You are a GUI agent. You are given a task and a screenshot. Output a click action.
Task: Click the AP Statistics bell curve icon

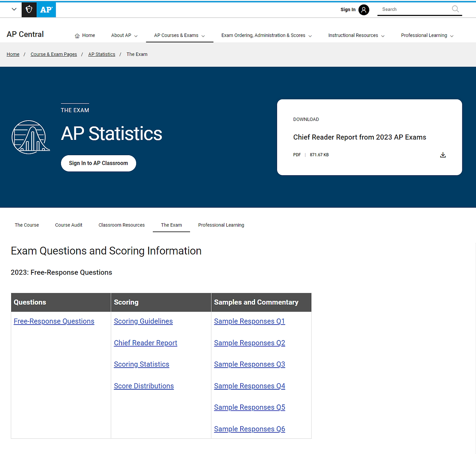pyautogui.click(x=30, y=137)
